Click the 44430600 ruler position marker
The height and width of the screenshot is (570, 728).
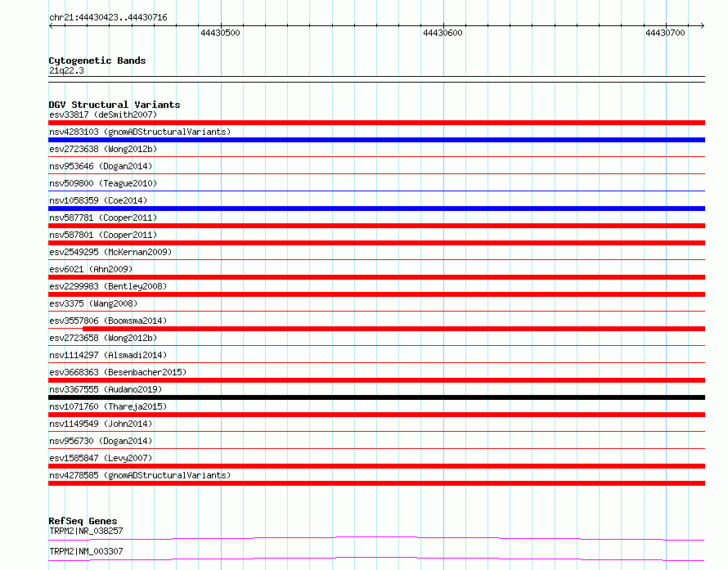[x=443, y=33]
